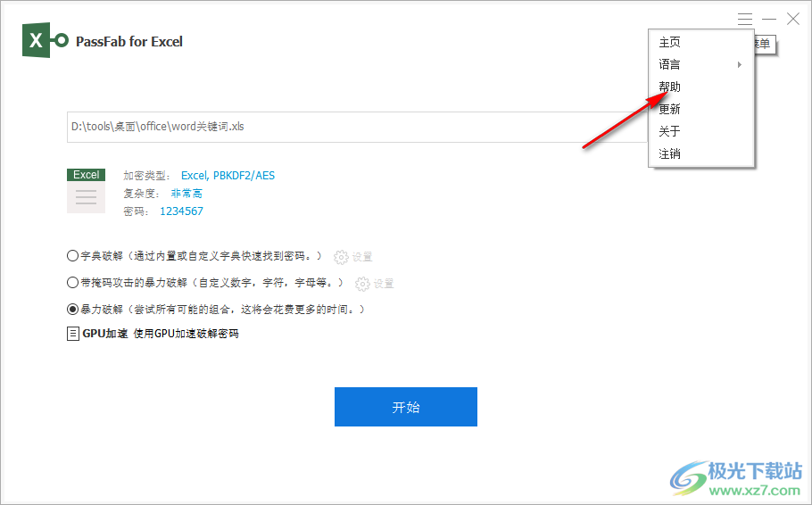Close the PassFab window

tap(793, 19)
